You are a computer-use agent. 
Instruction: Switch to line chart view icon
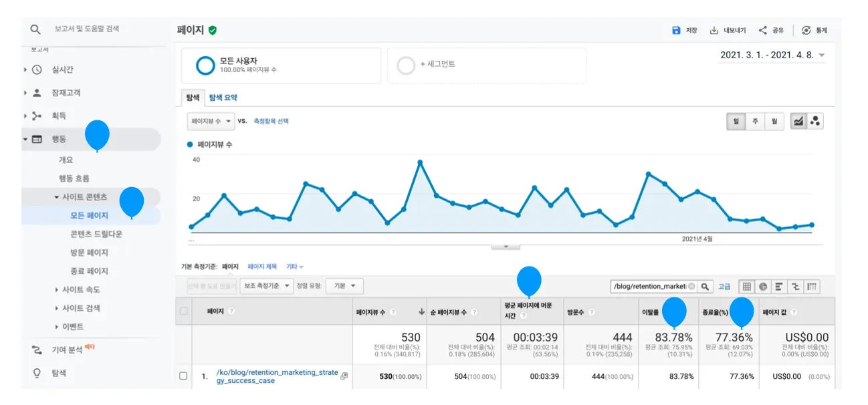click(x=798, y=121)
